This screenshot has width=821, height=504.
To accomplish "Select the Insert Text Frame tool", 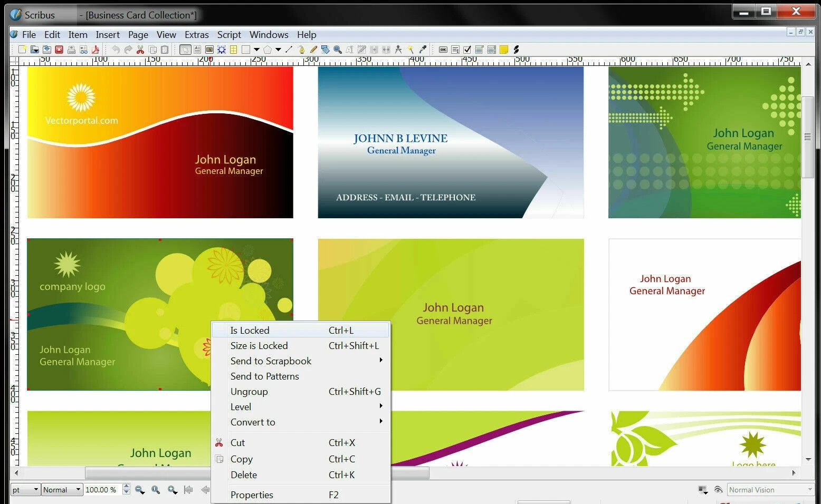I will coord(197,50).
